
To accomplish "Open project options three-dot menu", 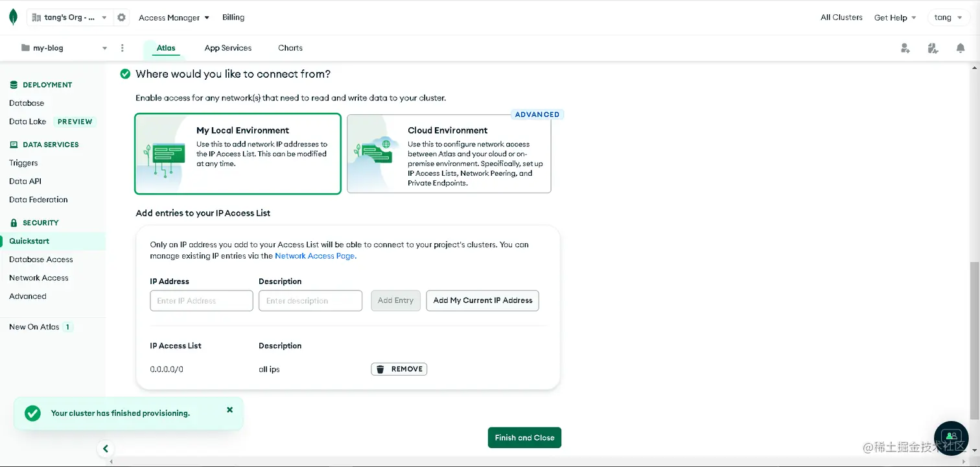I will [122, 48].
